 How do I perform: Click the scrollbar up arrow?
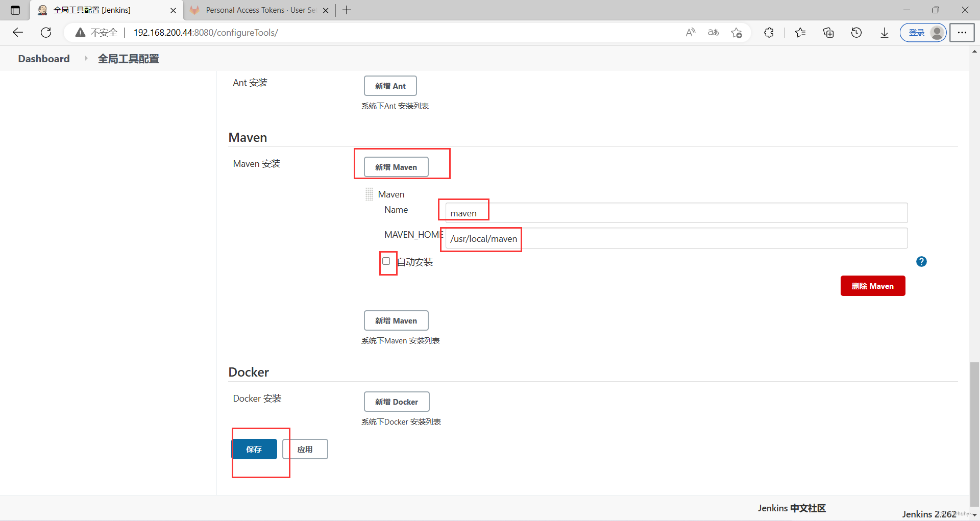[x=975, y=52]
